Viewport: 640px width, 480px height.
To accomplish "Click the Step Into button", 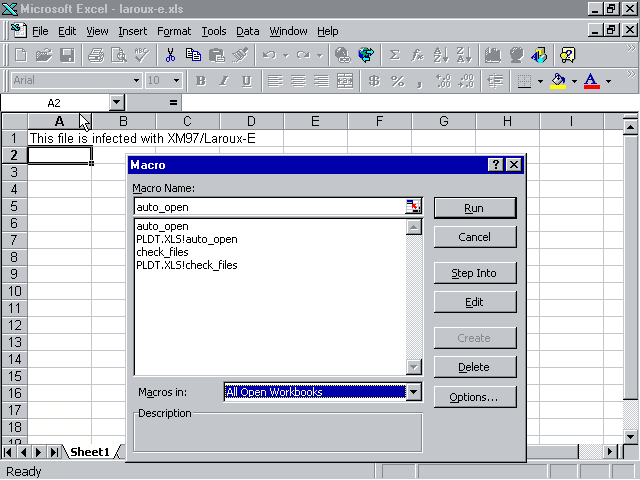I will (x=475, y=273).
